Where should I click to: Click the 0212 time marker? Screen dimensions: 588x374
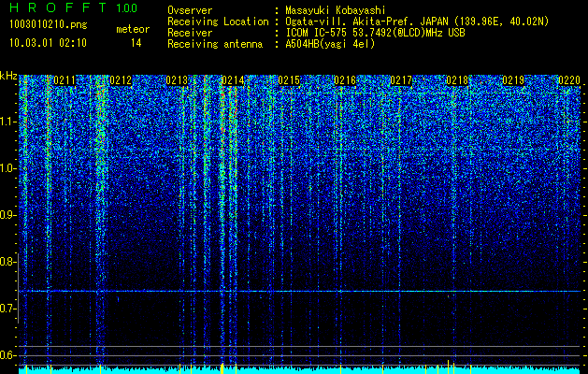pyautogui.click(x=121, y=80)
